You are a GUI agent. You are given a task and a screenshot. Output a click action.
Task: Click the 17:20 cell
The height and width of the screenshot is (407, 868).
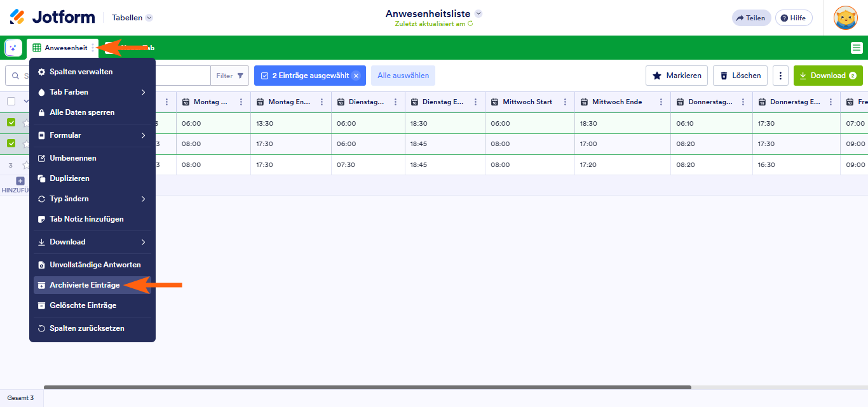623,164
